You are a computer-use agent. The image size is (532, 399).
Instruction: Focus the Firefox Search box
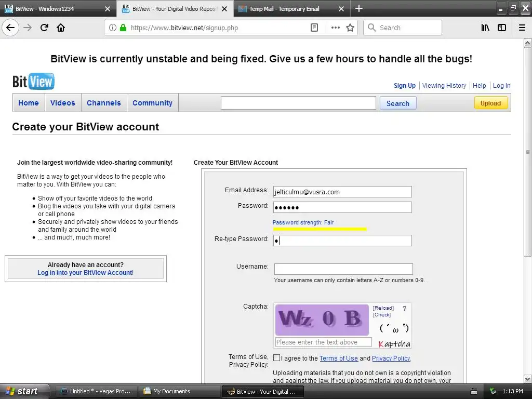tap(403, 28)
